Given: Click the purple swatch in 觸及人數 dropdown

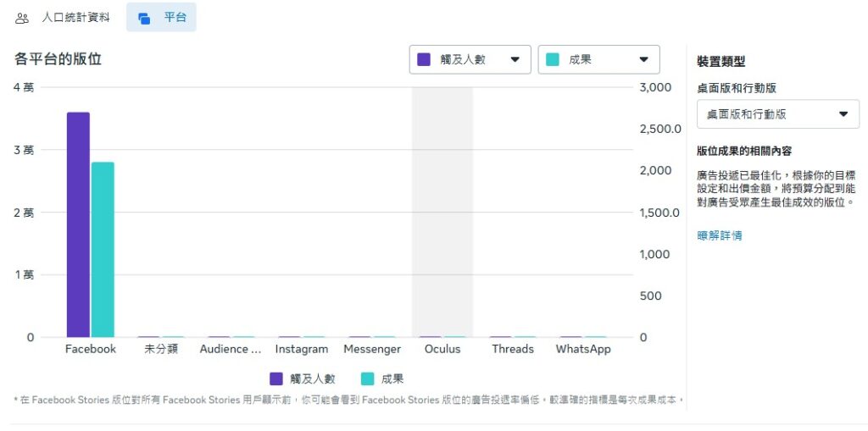Looking at the screenshot, I should click(425, 59).
